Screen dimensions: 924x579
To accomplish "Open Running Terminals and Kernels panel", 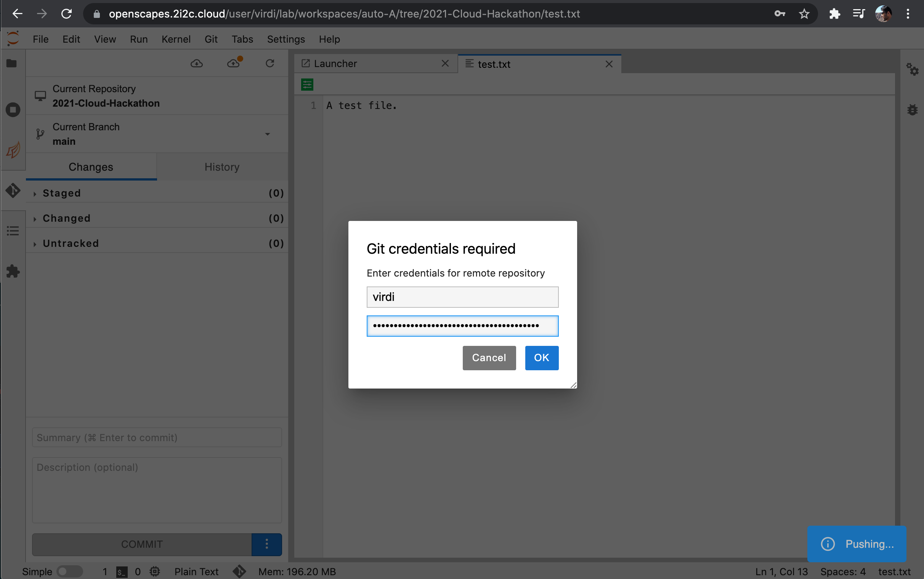I will [x=13, y=110].
